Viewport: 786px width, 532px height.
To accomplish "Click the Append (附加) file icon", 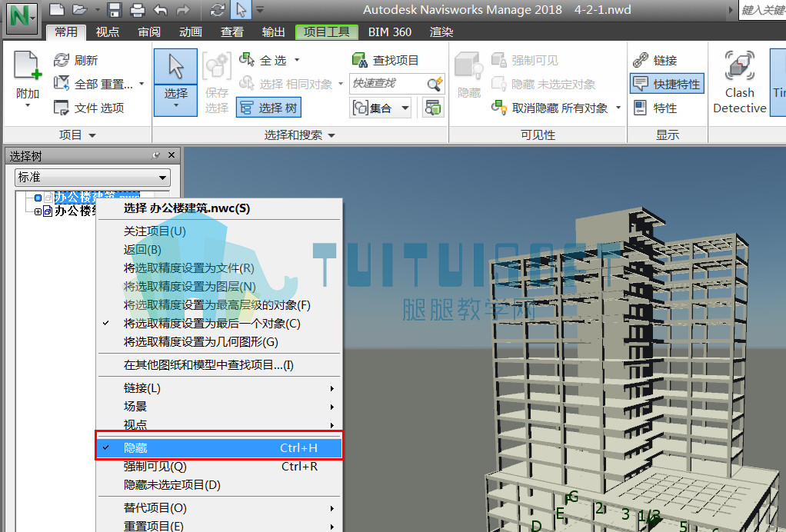I will [x=27, y=65].
